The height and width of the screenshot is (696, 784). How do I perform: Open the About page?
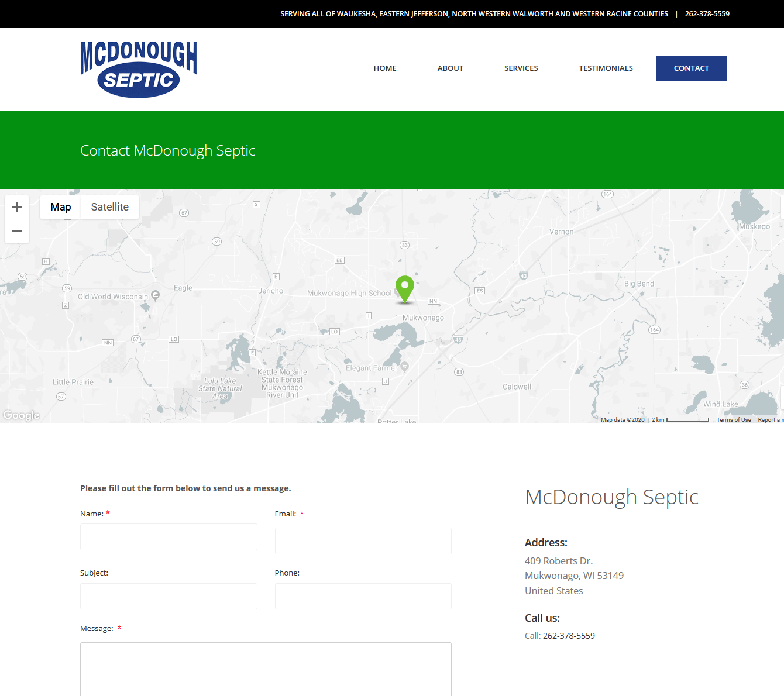click(451, 68)
